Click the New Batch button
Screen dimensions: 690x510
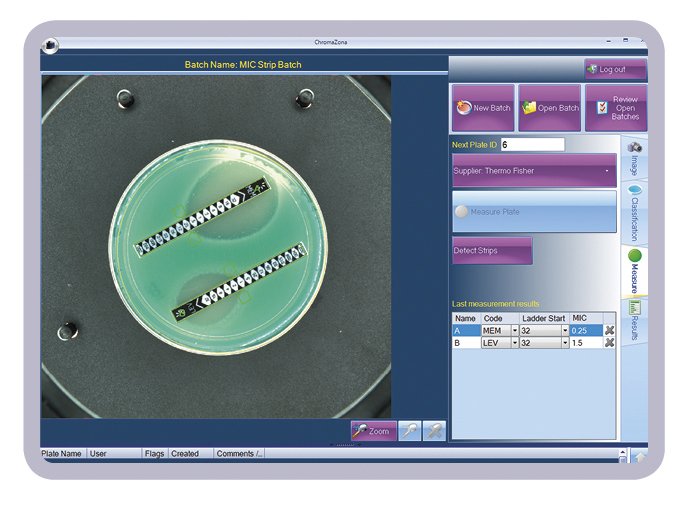pos(483,108)
